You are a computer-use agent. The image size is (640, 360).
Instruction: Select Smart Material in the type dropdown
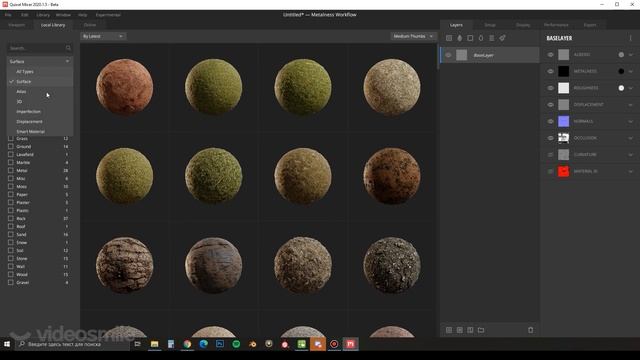click(40, 131)
